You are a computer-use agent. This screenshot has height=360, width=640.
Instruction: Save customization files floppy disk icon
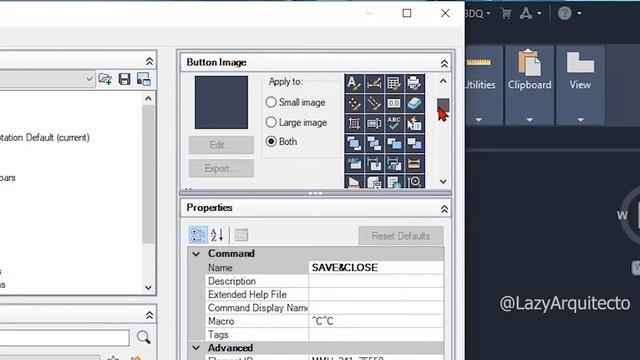pyautogui.click(x=124, y=79)
